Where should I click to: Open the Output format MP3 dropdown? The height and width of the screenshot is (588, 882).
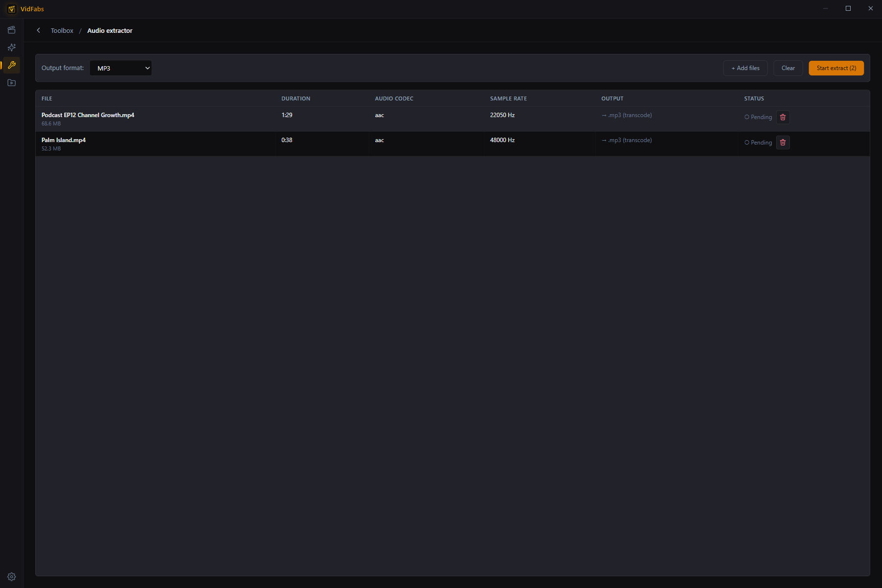(x=121, y=68)
